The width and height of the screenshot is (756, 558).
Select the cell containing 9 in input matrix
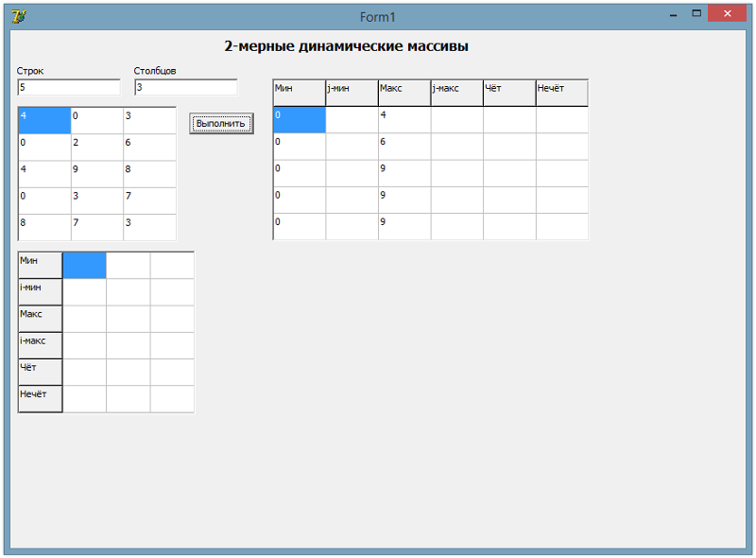[96, 174]
